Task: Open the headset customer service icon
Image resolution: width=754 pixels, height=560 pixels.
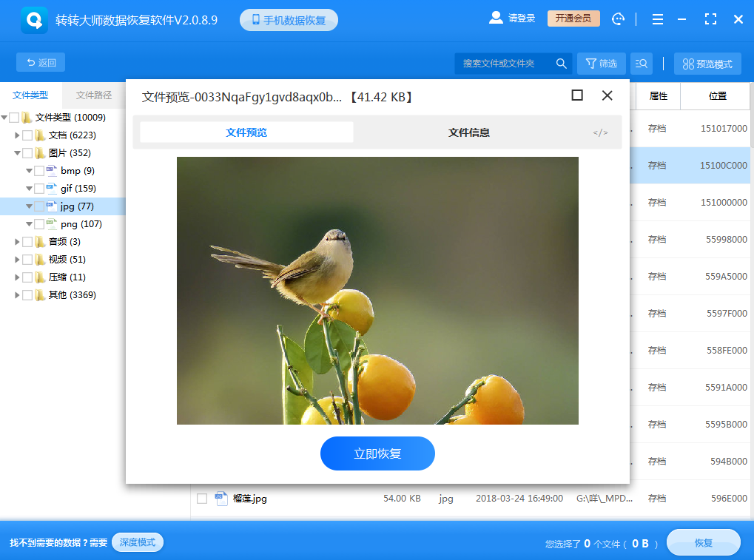Action: 619,18
